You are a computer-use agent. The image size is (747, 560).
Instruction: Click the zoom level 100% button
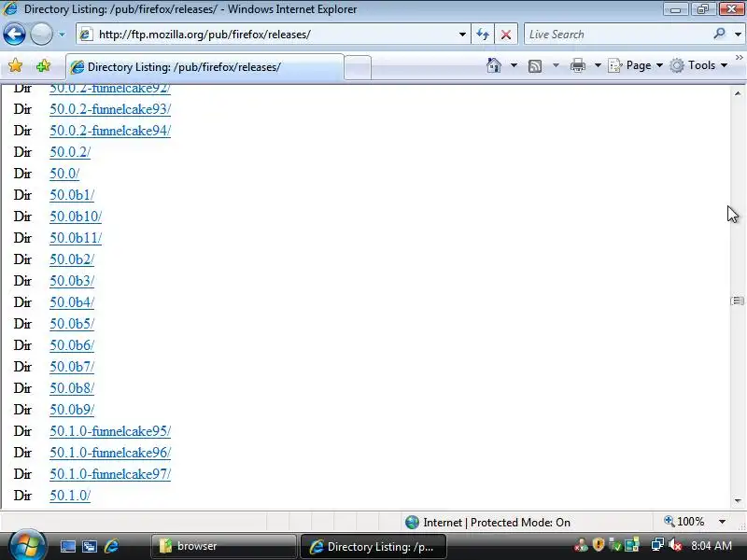click(x=684, y=522)
